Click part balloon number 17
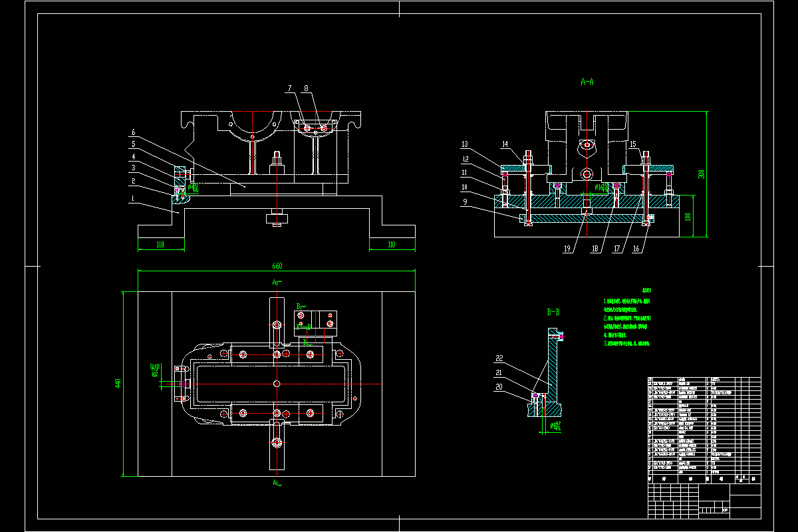The height and width of the screenshot is (532, 798). point(616,249)
